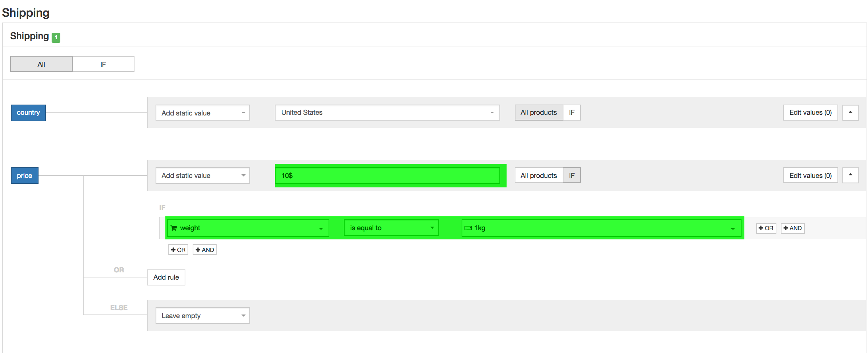
Task: Switch country row to IF condition
Action: click(572, 113)
